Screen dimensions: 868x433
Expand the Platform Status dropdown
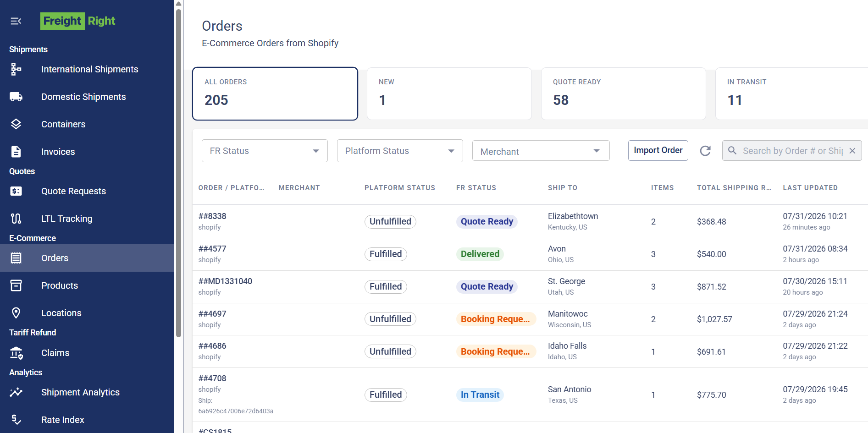click(400, 151)
